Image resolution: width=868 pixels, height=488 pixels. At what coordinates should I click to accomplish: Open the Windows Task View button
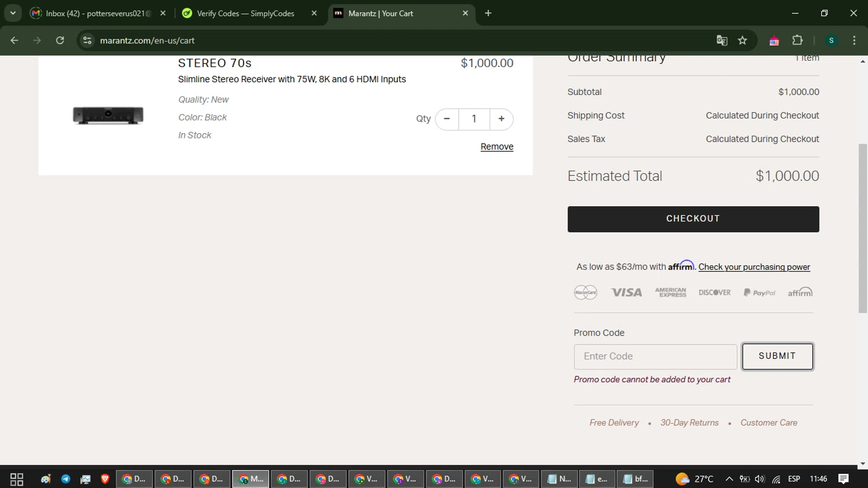click(x=17, y=479)
